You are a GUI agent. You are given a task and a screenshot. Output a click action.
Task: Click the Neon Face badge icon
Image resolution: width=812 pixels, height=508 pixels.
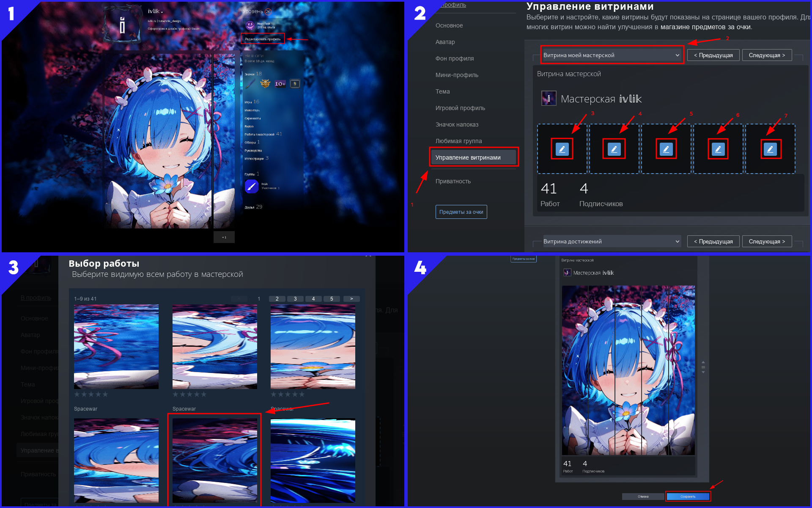tap(250, 25)
